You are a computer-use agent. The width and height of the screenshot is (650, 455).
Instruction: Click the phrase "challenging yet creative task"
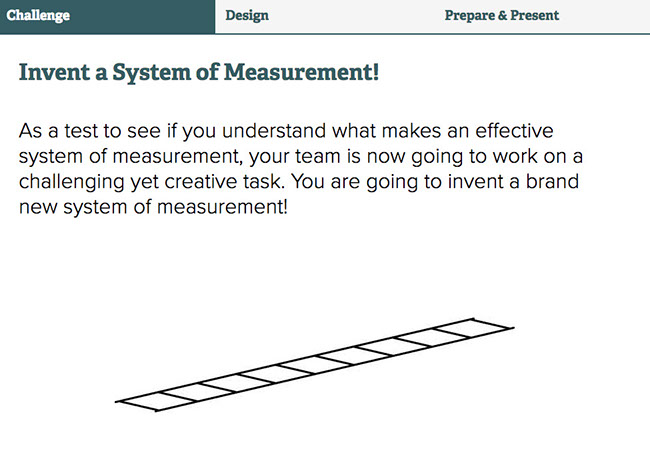point(150,182)
